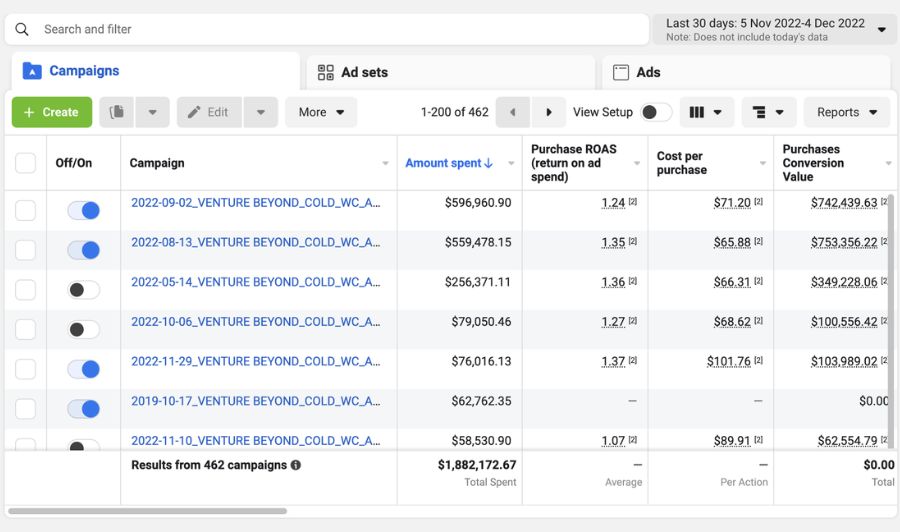Click the cost per purchase value $68.62
Image resolution: width=900 pixels, height=532 pixels.
point(732,321)
